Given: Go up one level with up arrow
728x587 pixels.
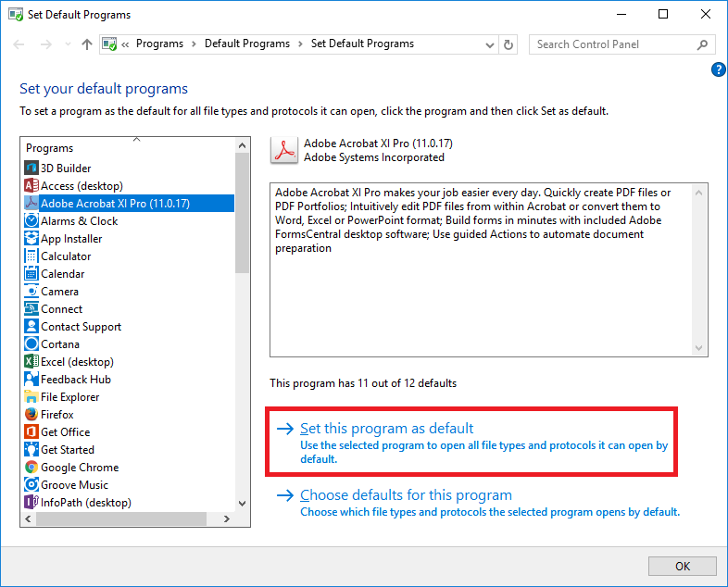Looking at the screenshot, I should (x=87, y=44).
